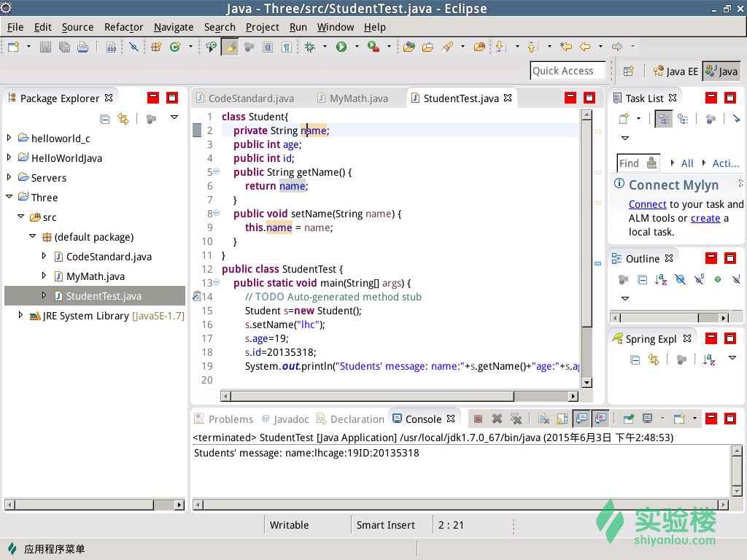Click the Open Perspective icon
This screenshot has height=560, width=747.
point(628,71)
